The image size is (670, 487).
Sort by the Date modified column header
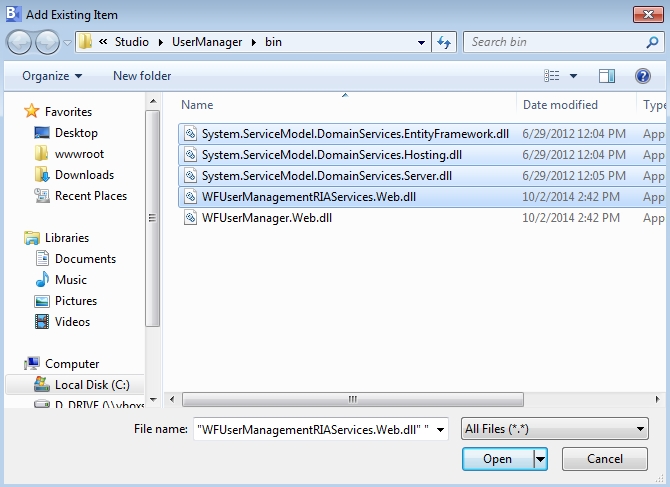click(x=560, y=105)
